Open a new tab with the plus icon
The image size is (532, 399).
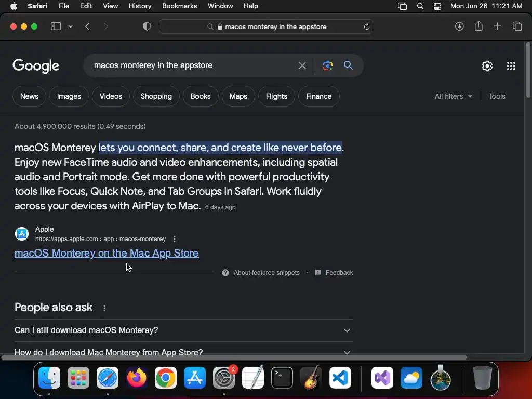(x=497, y=26)
